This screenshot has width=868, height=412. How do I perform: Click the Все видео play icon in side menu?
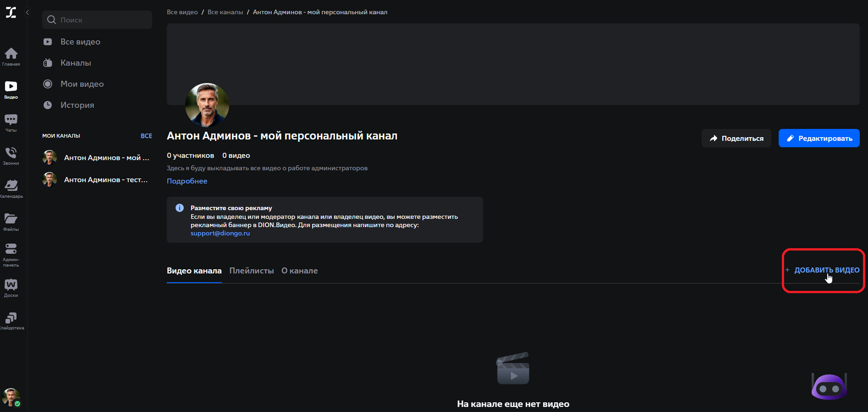[48, 42]
